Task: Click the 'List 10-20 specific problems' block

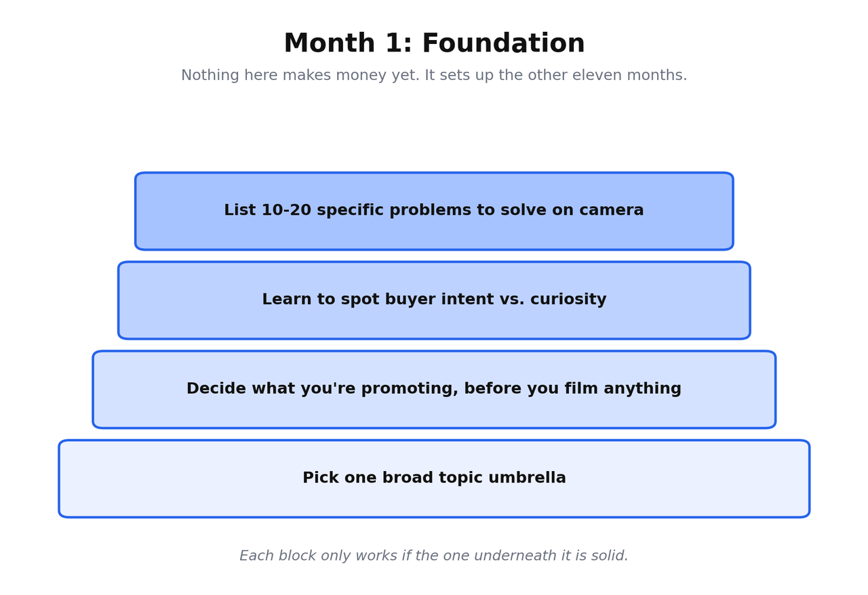Action: [434, 211]
